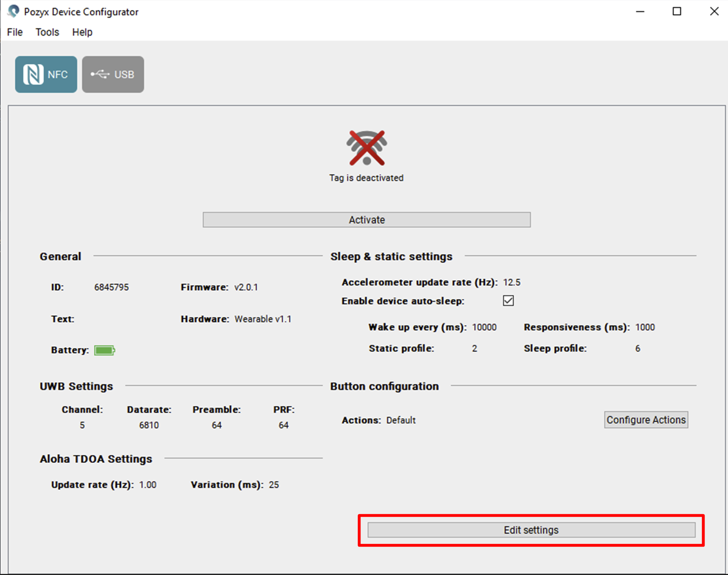728x575 pixels.
Task: Switch to USB connection mode
Action: point(113,74)
